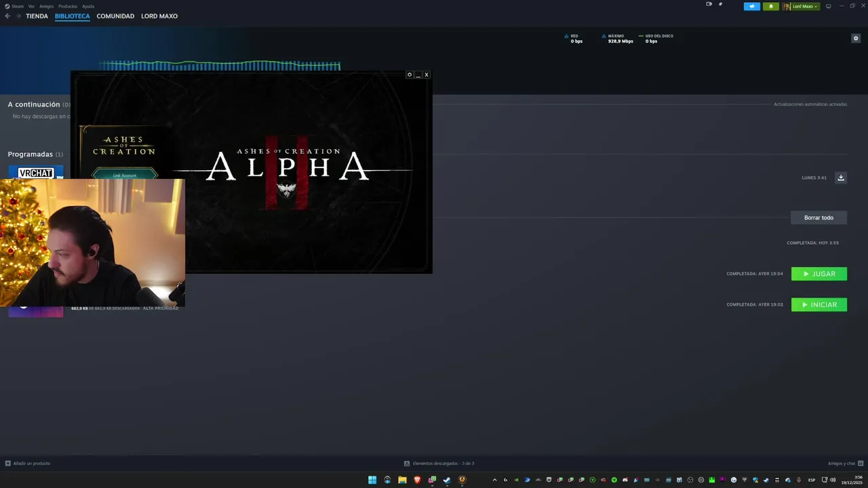Click the download speed graph
Screen dimensions: 868x488
click(220, 66)
